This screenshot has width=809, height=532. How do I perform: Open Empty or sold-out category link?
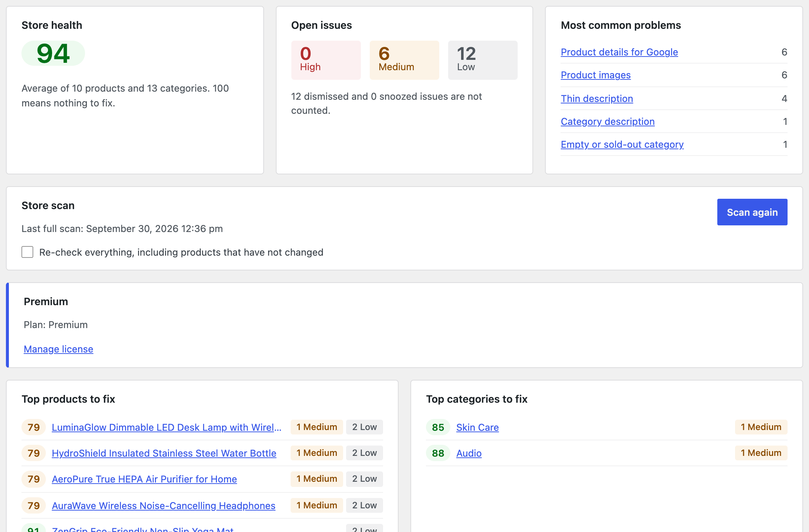coord(622,144)
